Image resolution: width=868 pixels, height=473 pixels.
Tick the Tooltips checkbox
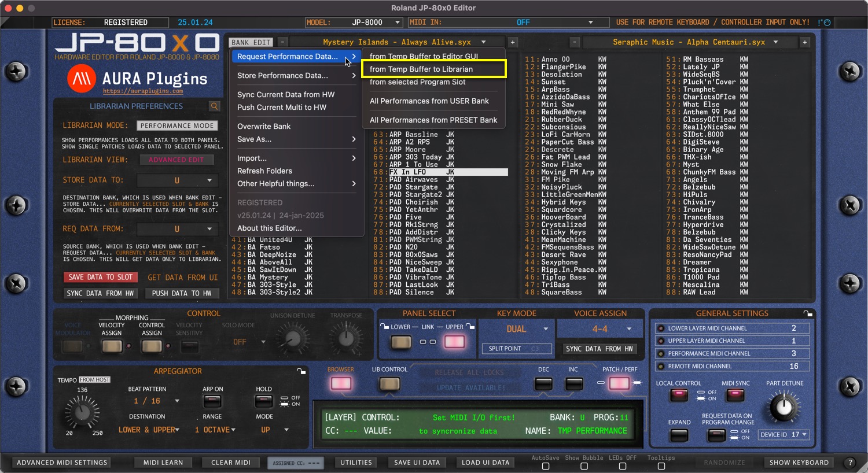(661, 466)
